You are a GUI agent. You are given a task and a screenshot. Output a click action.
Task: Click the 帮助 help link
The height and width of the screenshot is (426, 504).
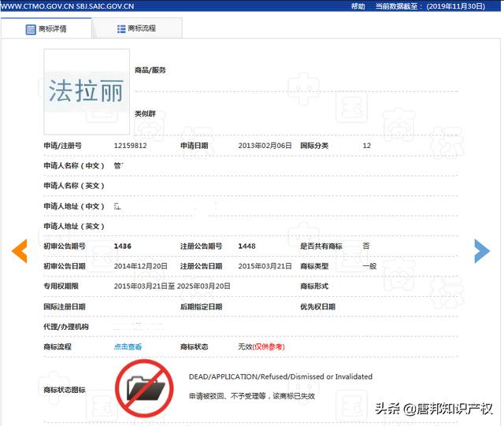(x=358, y=6)
